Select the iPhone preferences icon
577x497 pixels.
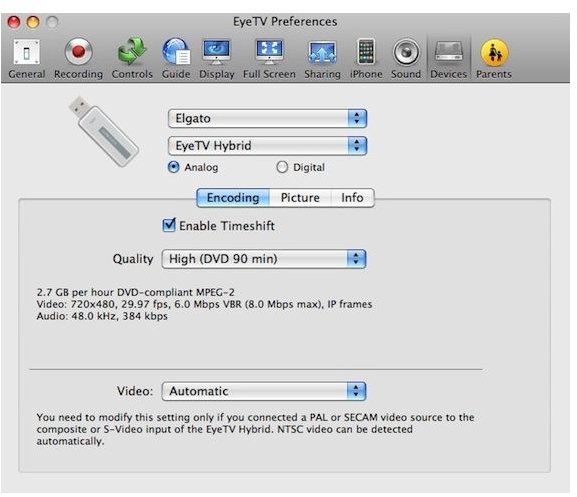click(x=366, y=59)
